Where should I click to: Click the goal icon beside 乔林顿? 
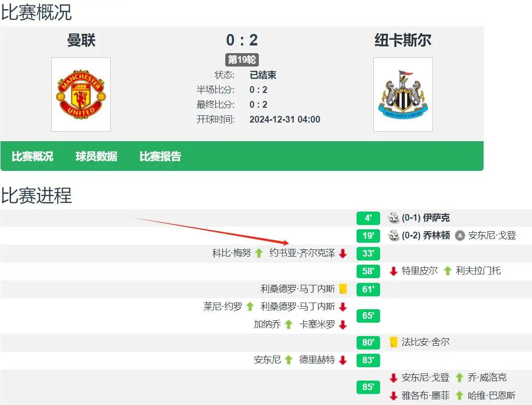(393, 236)
